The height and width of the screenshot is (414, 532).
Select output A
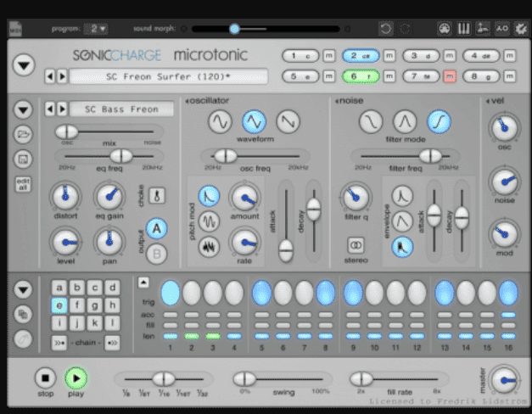click(x=156, y=228)
